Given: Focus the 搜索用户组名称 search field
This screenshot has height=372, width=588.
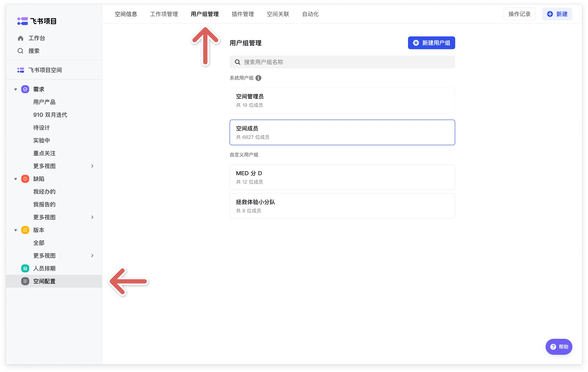Looking at the screenshot, I should click(x=342, y=62).
